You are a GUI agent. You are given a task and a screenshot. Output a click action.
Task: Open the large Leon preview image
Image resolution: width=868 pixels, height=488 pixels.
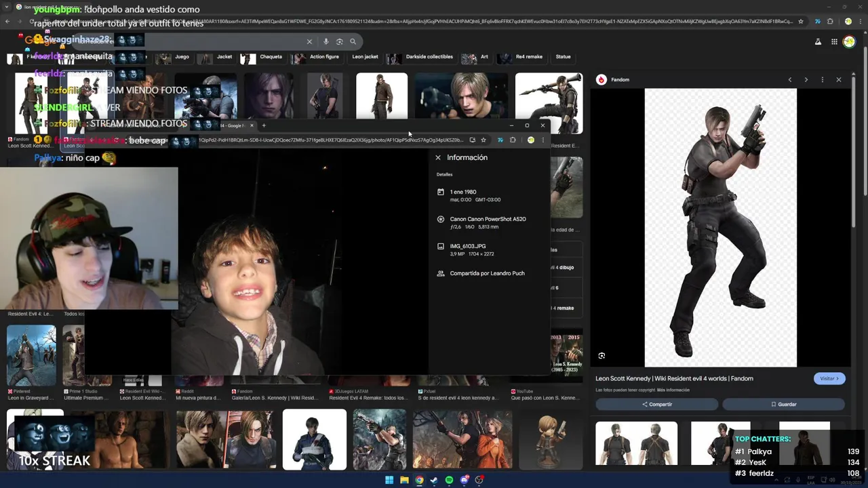click(x=720, y=227)
